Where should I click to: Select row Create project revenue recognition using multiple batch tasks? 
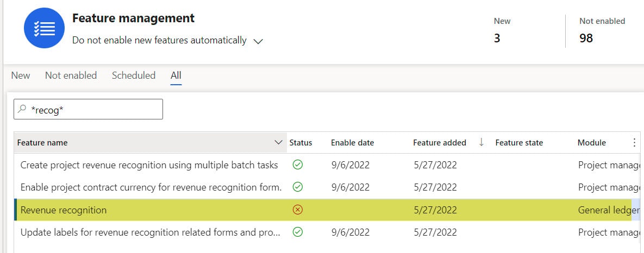(x=327, y=165)
